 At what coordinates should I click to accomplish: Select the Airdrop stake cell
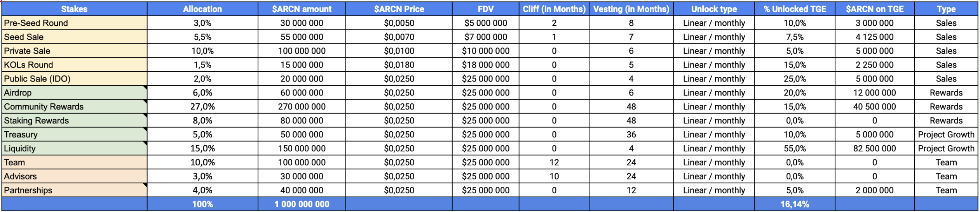click(74, 93)
